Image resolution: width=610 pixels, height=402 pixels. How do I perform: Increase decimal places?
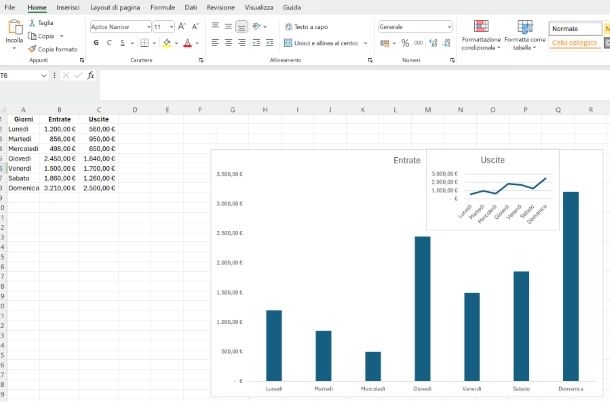(x=433, y=43)
